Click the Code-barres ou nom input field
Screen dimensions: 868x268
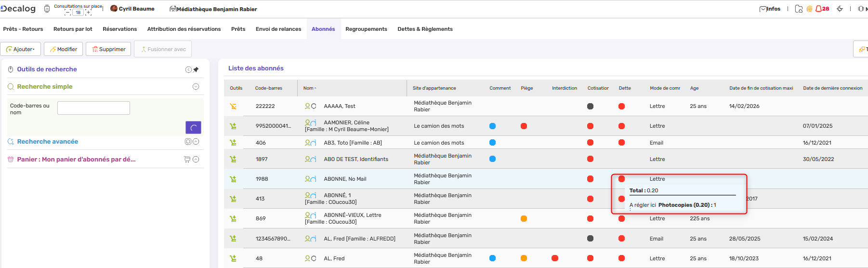[93, 108]
